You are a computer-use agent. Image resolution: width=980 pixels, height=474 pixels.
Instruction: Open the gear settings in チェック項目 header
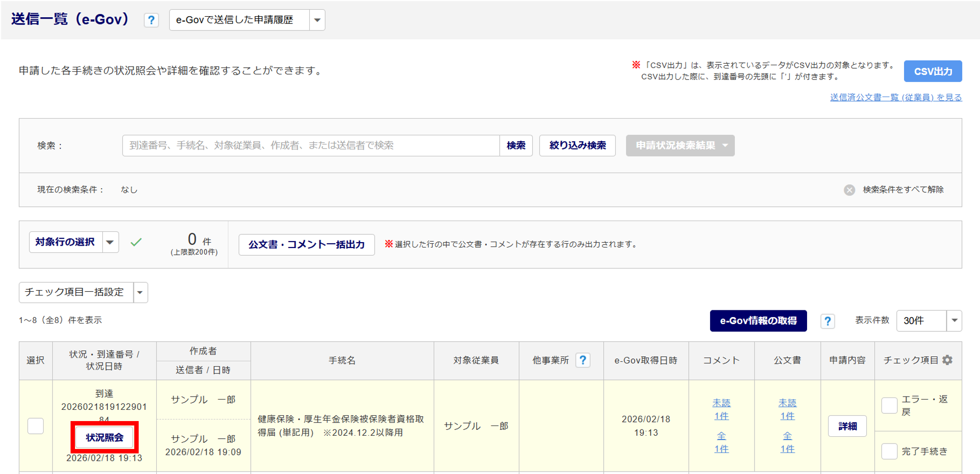coord(948,360)
